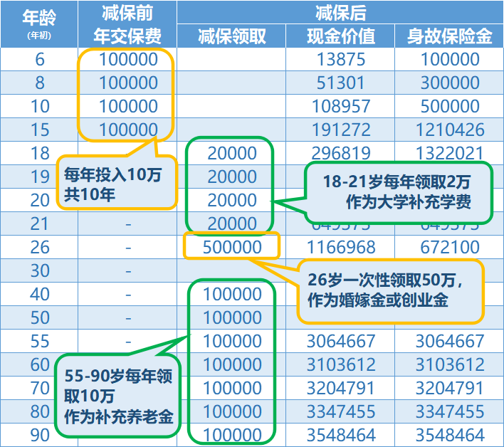
Task: Select the 减保领取 column header
Action: point(231,36)
